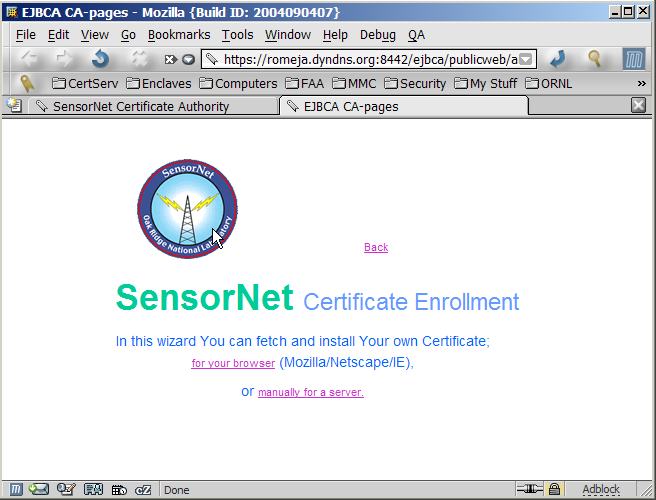Open Composer from the status bar icon
656x500 pixels.
point(66,489)
